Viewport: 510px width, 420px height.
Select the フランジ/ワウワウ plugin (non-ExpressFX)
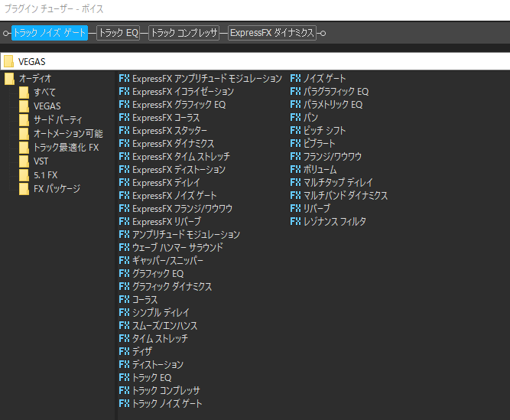(326, 157)
